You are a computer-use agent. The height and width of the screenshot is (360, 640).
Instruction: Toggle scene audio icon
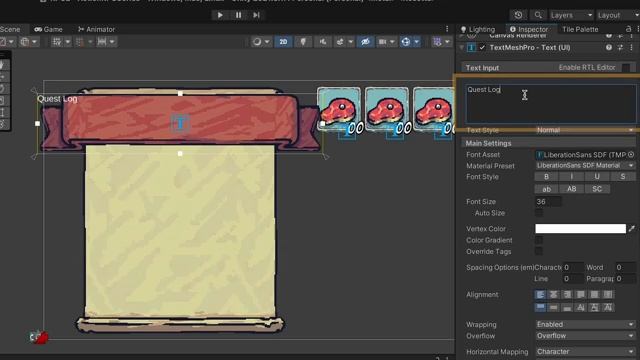pos(322,42)
